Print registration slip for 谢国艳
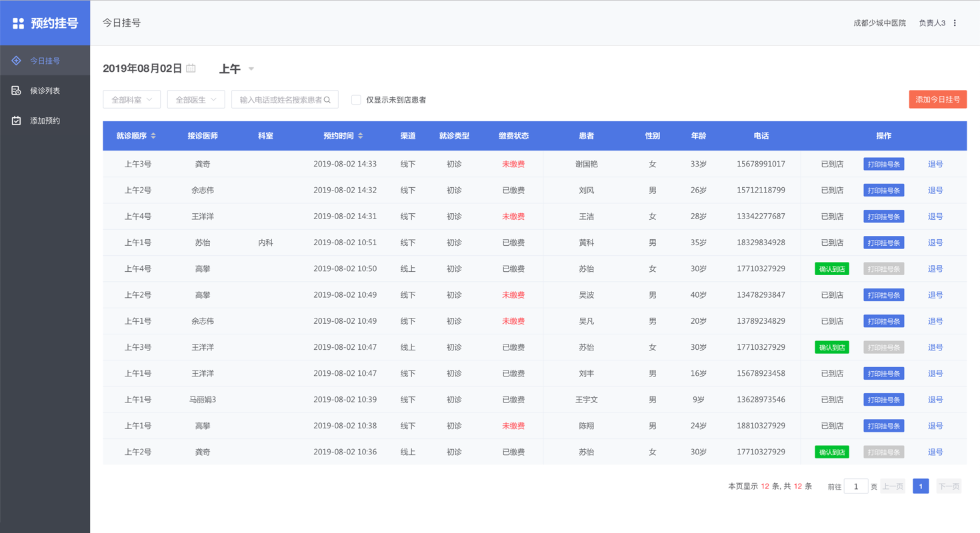 pyautogui.click(x=884, y=164)
